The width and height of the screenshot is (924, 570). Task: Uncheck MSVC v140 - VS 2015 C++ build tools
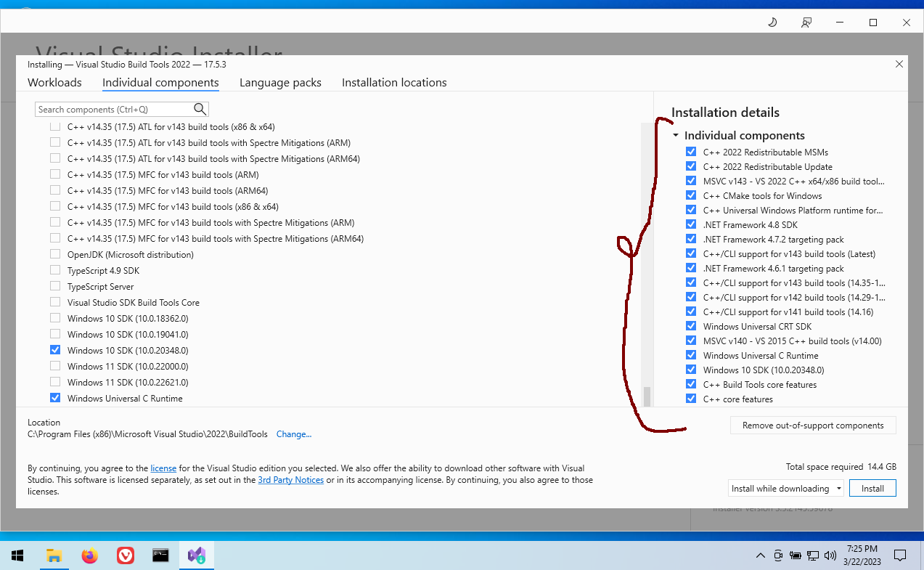click(691, 341)
